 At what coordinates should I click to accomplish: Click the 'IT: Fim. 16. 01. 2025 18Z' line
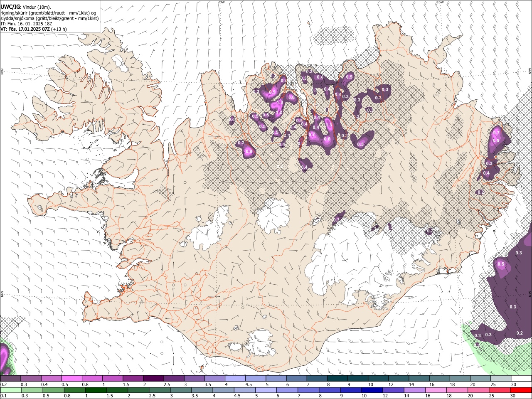(26, 24)
